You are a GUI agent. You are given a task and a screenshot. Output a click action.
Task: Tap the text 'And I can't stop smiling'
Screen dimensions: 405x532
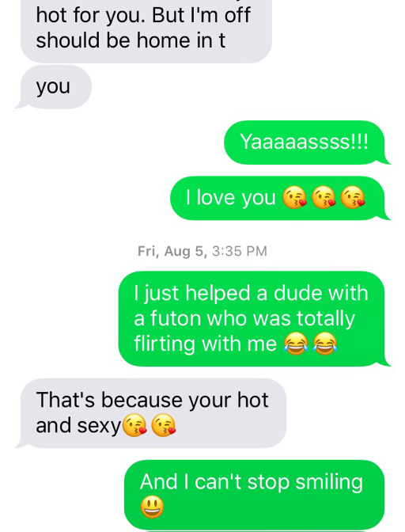click(251, 482)
